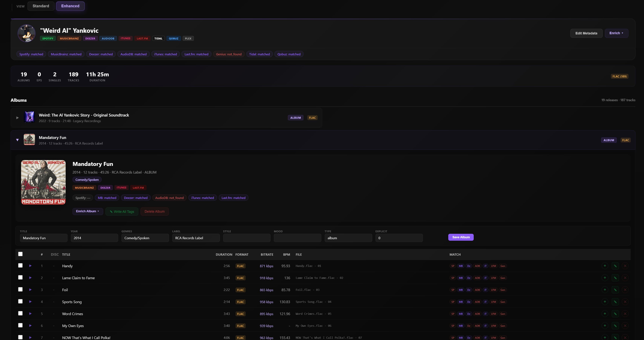Click the Mandatory Fun cover thumbnail in album row
The width and height of the screenshot is (644, 340).
[x=29, y=140]
